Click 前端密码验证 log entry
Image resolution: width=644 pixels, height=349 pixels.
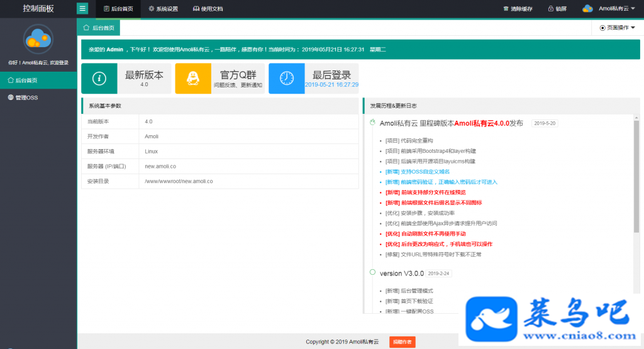tap(441, 182)
